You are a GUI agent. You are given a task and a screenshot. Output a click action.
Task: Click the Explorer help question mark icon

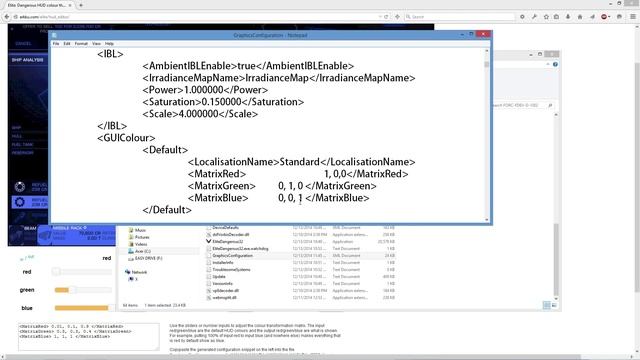pos(555,64)
